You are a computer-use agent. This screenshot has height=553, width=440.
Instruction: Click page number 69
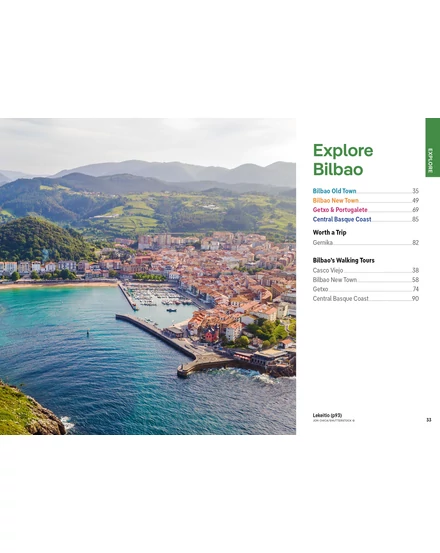coord(415,210)
